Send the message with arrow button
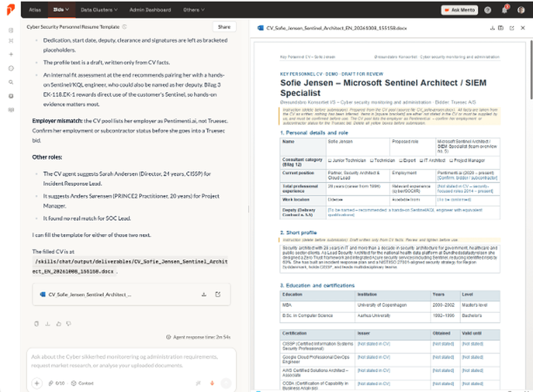 [226, 383]
